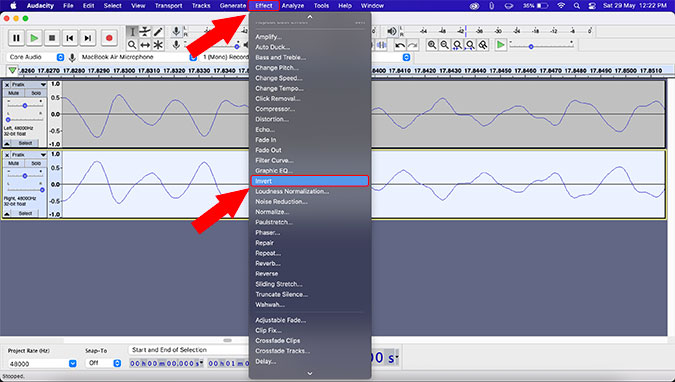The width and height of the screenshot is (675, 382).
Task: Skip to the start of the project
Action: coord(70,38)
